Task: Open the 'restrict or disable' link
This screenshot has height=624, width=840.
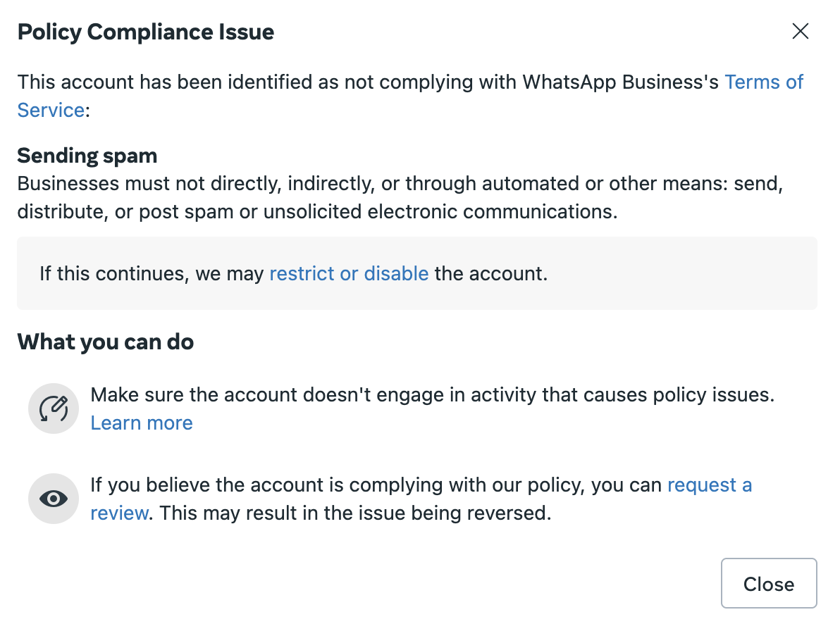Action: pyautogui.click(x=349, y=273)
